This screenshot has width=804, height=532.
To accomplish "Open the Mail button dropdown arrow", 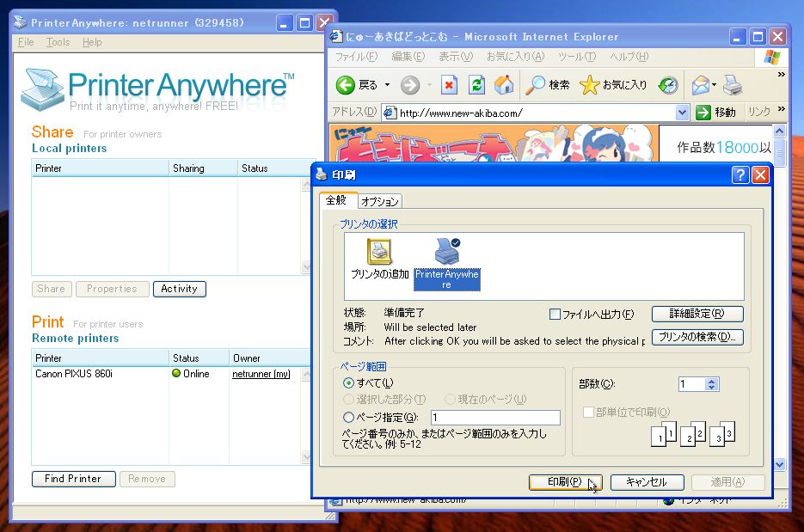I will (714, 85).
